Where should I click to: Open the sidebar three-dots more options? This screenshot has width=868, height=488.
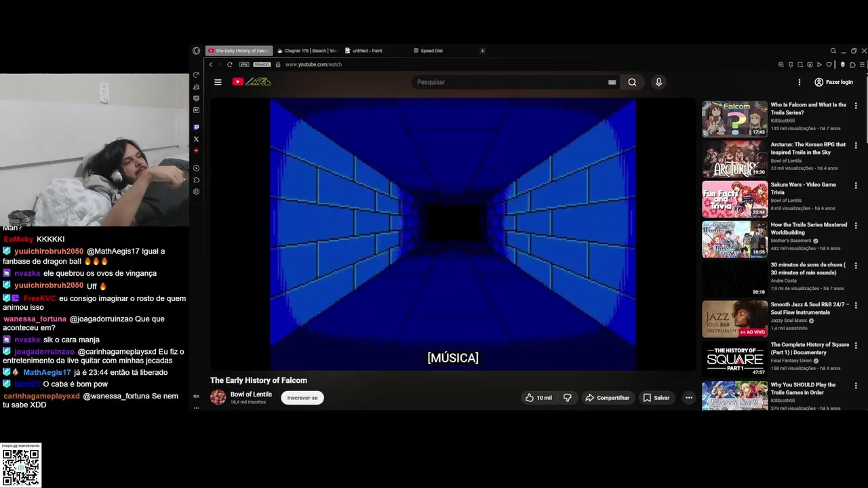pyautogui.click(x=197, y=407)
